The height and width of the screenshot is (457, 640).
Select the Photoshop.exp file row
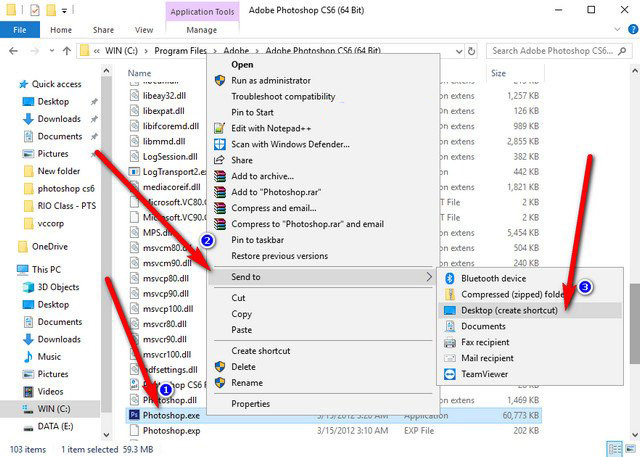(334, 431)
